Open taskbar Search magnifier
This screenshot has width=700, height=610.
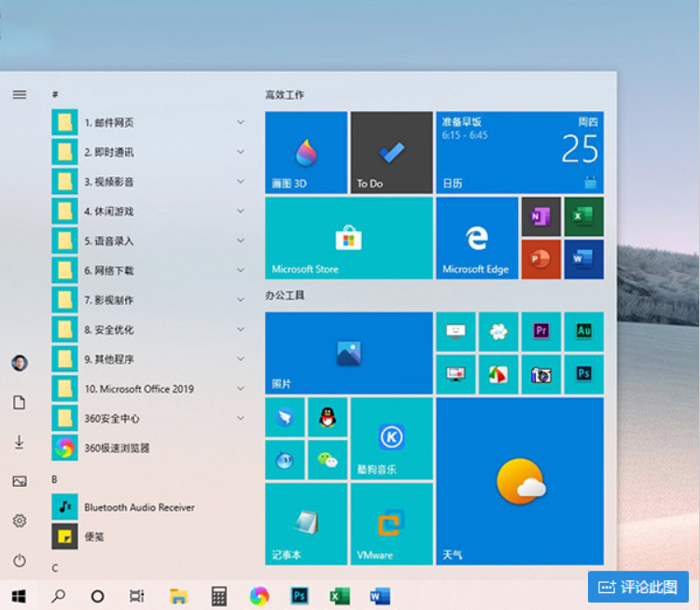59,596
